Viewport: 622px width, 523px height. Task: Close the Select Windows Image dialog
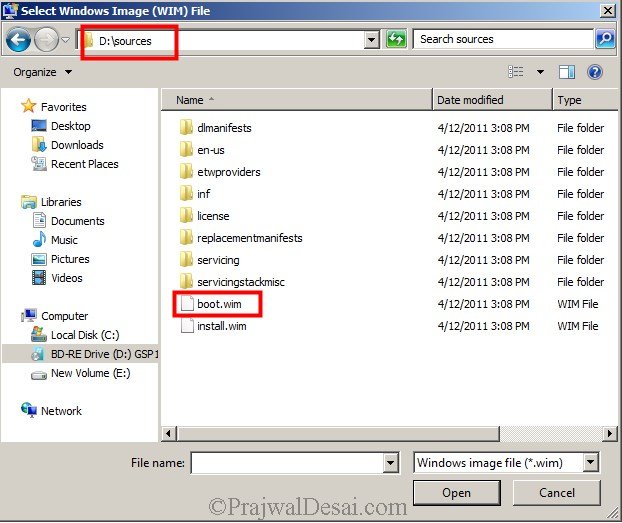tap(608, 10)
